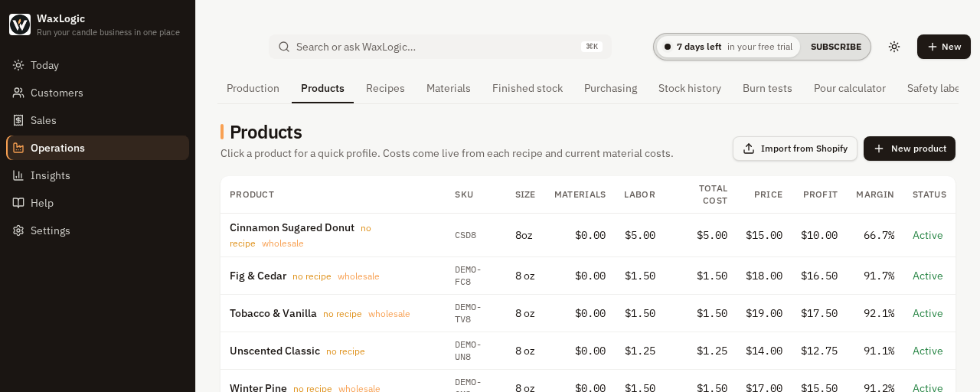Click the Help book icon

click(x=18, y=203)
